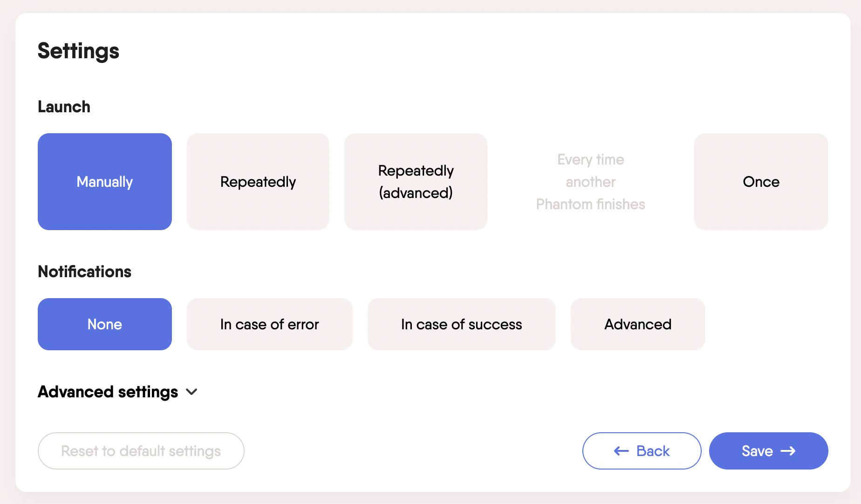Click the left arrow icon in Back button
Viewport: 861px width, 504px height.
[621, 451]
